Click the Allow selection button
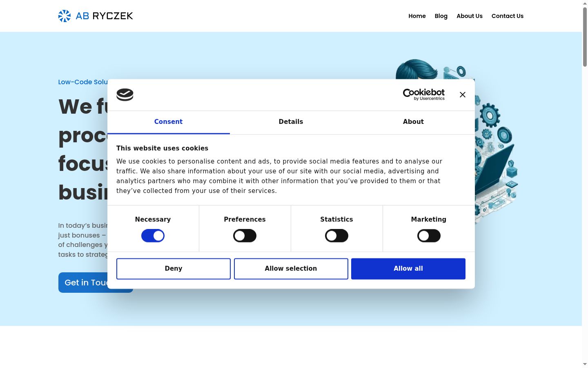588x368 pixels. click(291, 269)
